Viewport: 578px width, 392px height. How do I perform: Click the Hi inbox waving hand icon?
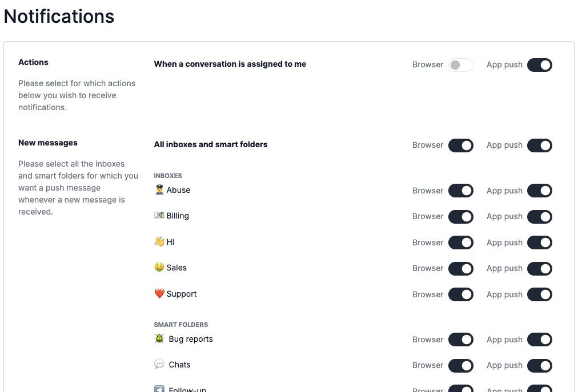click(x=159, y=242)
